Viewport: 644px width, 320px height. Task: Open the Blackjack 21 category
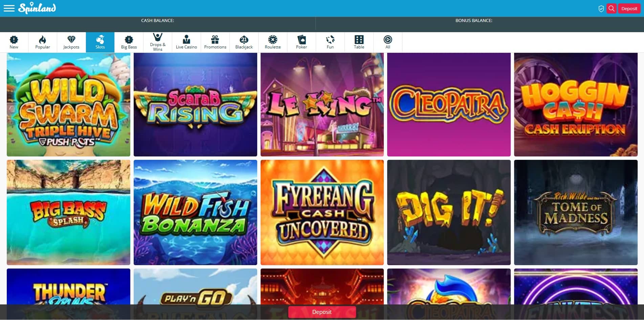click(244, 42)
